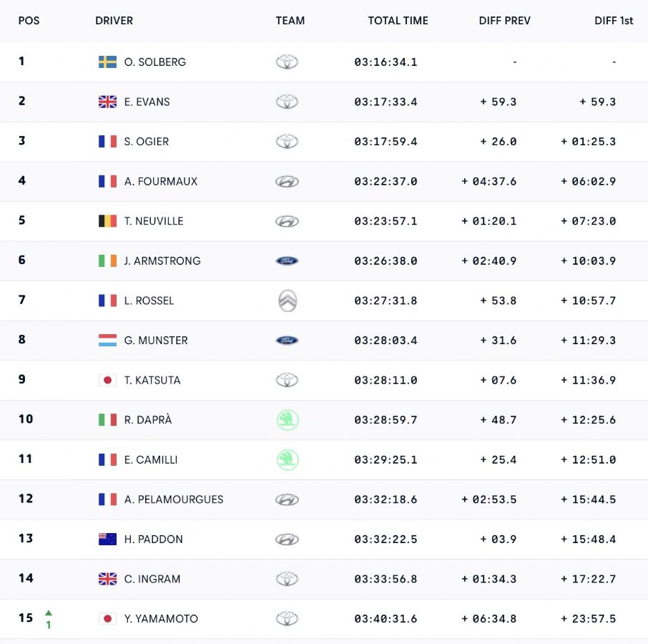Screen dimensions: 648x644
Task: Open driver S. OGIER's name link
Action: pyautogui.click(x=147, y=142)
